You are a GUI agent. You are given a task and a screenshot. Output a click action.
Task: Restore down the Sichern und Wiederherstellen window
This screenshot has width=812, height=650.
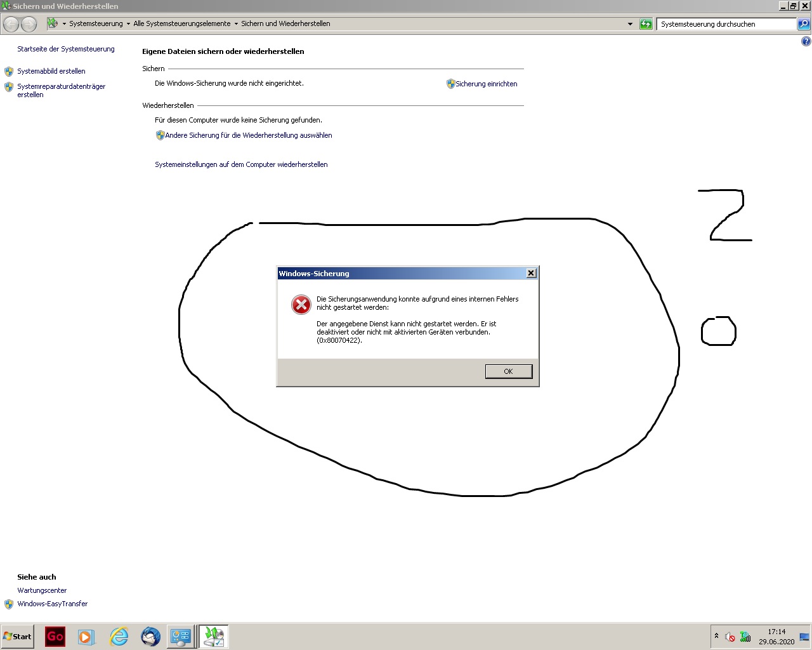794,6
